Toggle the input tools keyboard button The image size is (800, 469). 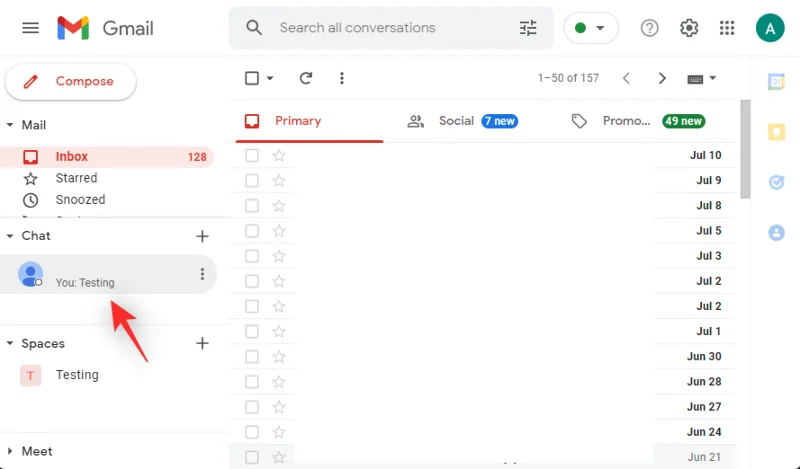point(695,79)
